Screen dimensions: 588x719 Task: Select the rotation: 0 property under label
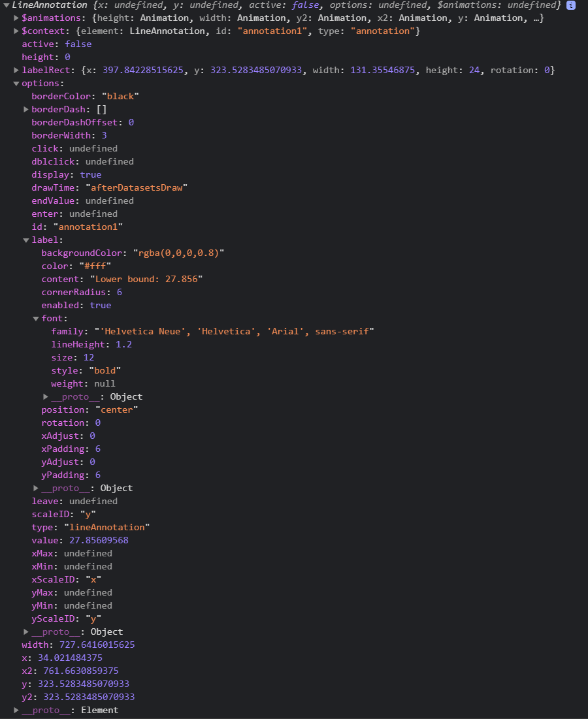click(71, 423)
